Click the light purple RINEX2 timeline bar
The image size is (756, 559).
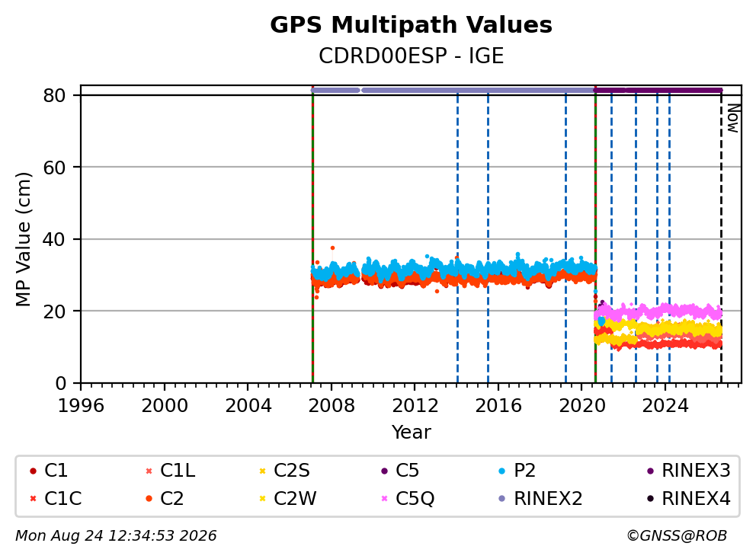point(453,90)
